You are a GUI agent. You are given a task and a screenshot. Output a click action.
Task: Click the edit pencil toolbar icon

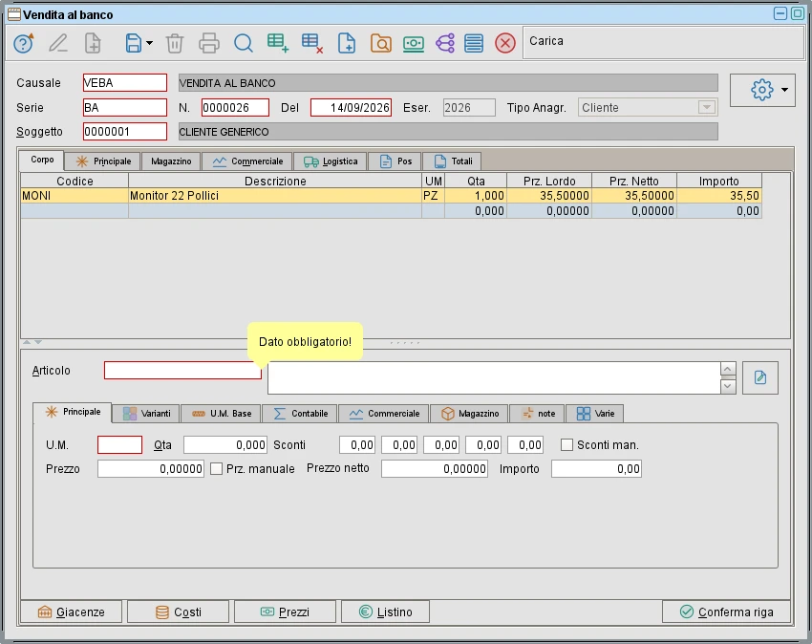58,43
